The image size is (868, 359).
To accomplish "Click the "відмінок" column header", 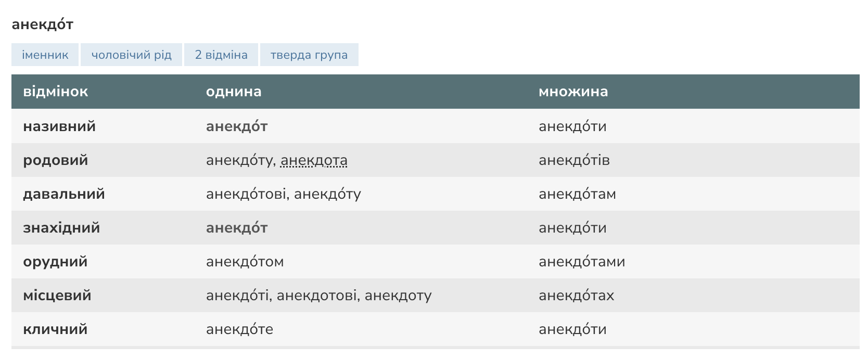I will [x=56, y=92].
